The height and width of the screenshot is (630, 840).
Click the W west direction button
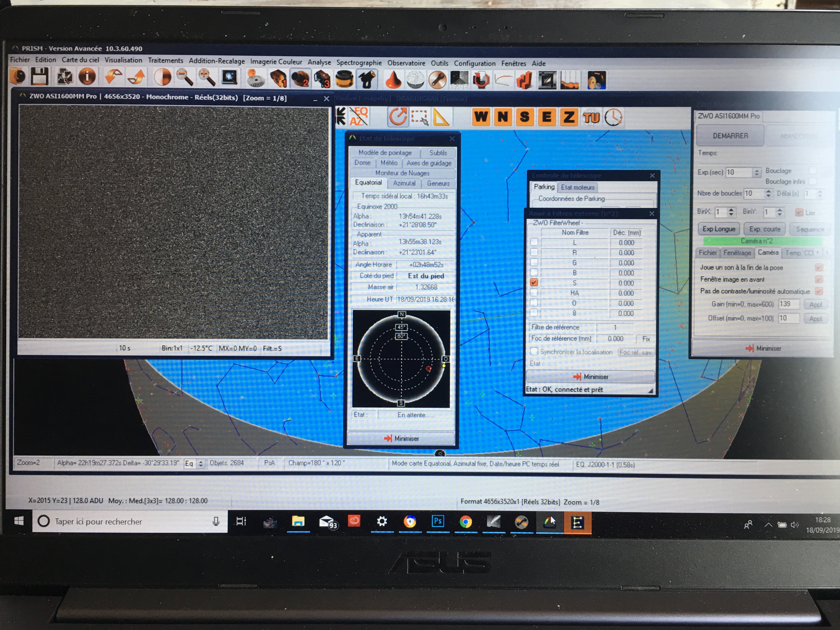click(x=481, y=117)
